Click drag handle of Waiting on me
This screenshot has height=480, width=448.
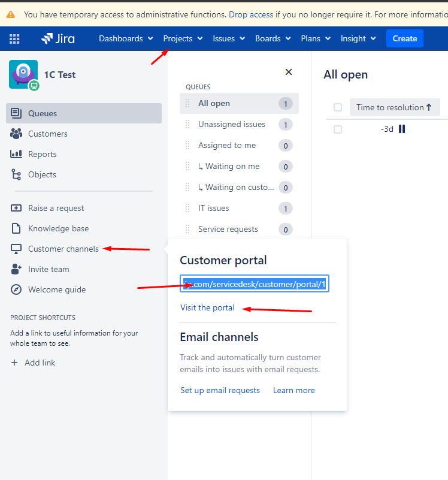coord(187,166)
